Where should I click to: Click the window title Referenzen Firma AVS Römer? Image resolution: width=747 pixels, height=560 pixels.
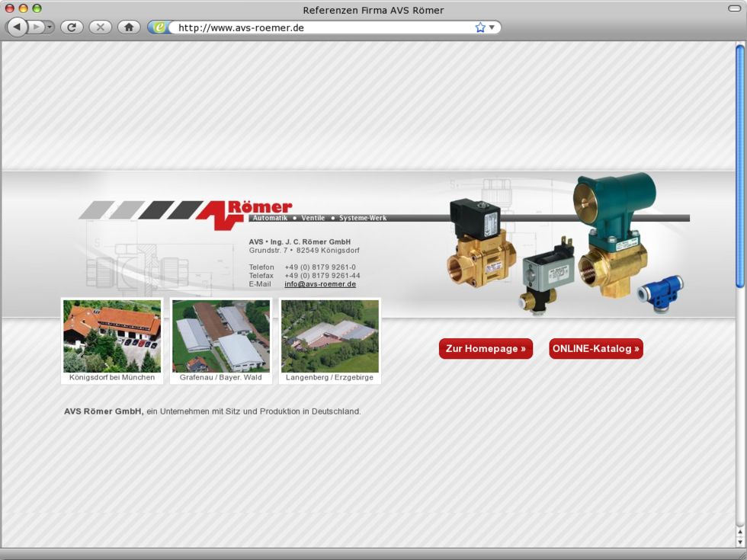(x=373, y=10)
